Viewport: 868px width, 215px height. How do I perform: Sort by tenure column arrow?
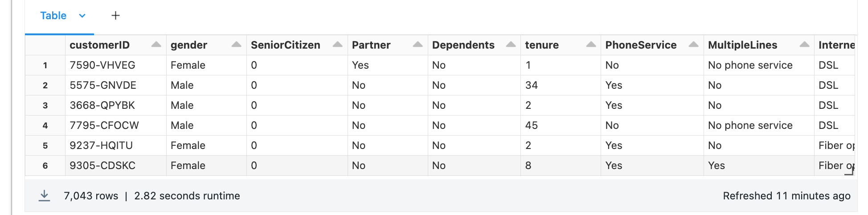point(591,45)
